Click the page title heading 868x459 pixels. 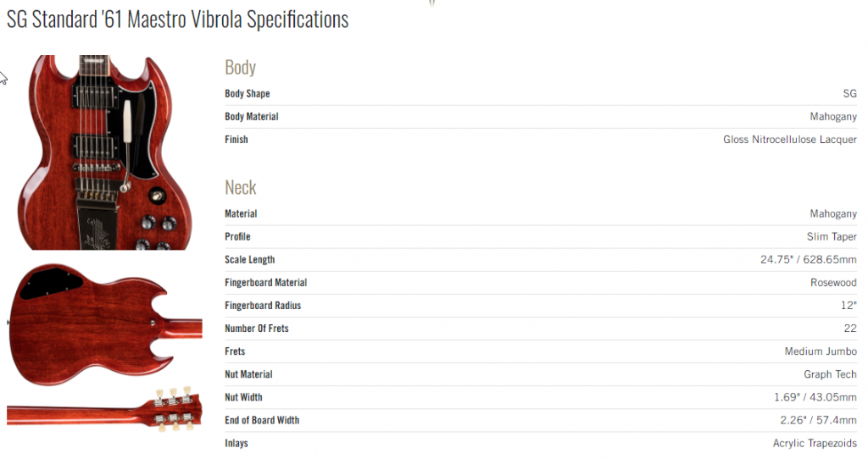point(178,19)
